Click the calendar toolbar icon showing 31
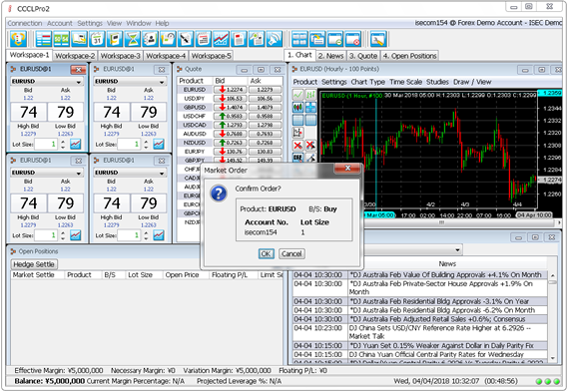569x392 pixels. click(x=97, y=39)
